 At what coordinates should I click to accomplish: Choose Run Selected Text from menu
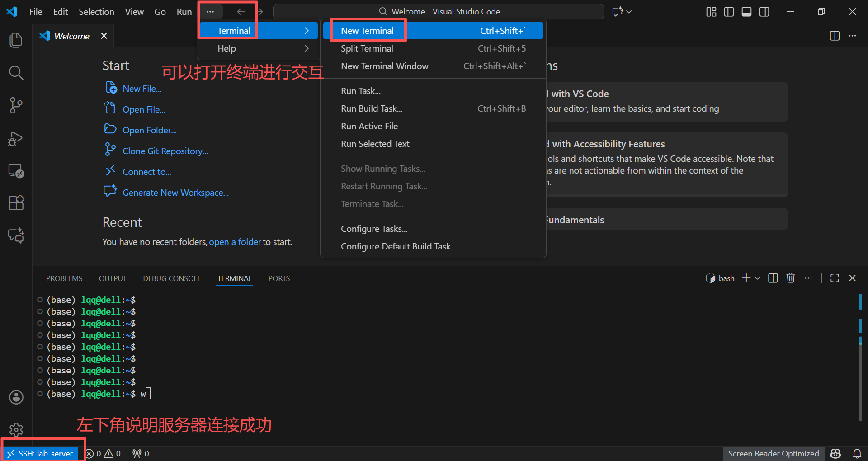point(433,144)
